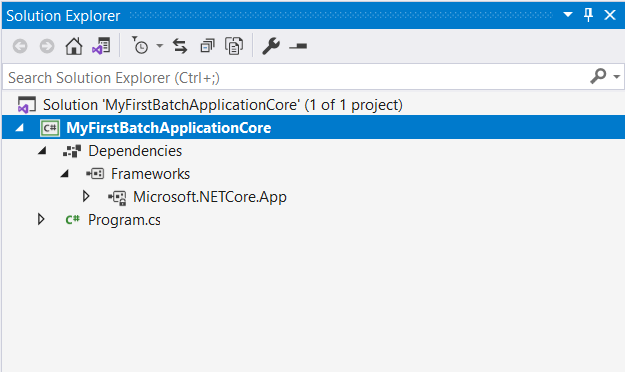The image size is (625, 372).
Task: Select the MyFirstBatchApplicationCore project name
Action: click(x=169, y=128)
